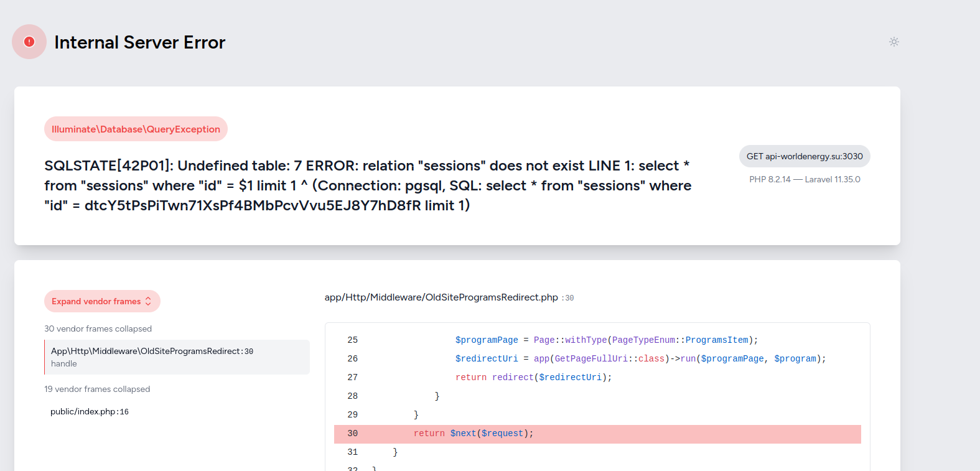Select the public/index.php:16 frame
This screenshot has width=980, height=471.
point(90,411)
